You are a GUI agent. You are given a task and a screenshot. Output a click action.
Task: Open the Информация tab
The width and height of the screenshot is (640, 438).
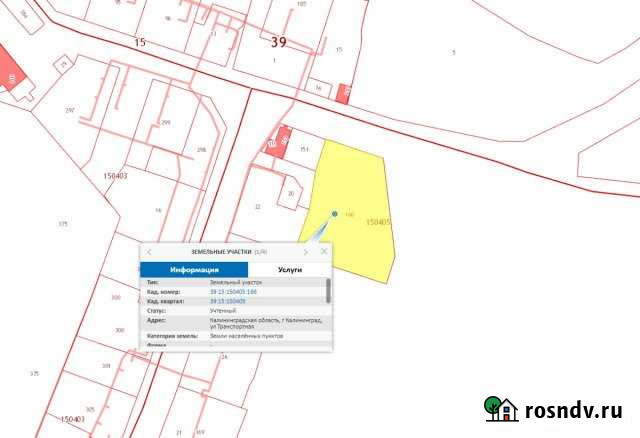[x=194, y=270]
